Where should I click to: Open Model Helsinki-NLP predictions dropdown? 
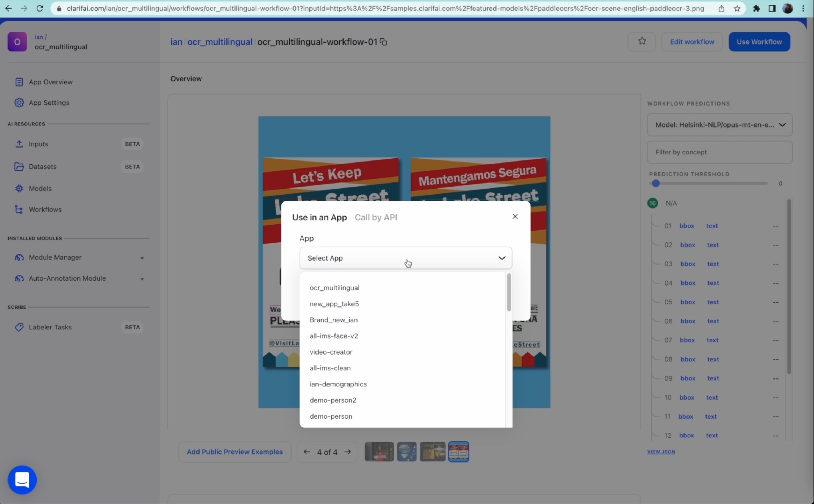(719, 125)
